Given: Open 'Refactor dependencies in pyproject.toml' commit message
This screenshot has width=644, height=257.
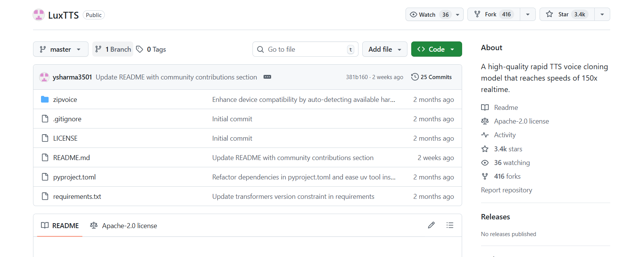Looking at the screenshot, I should point(304,177).
